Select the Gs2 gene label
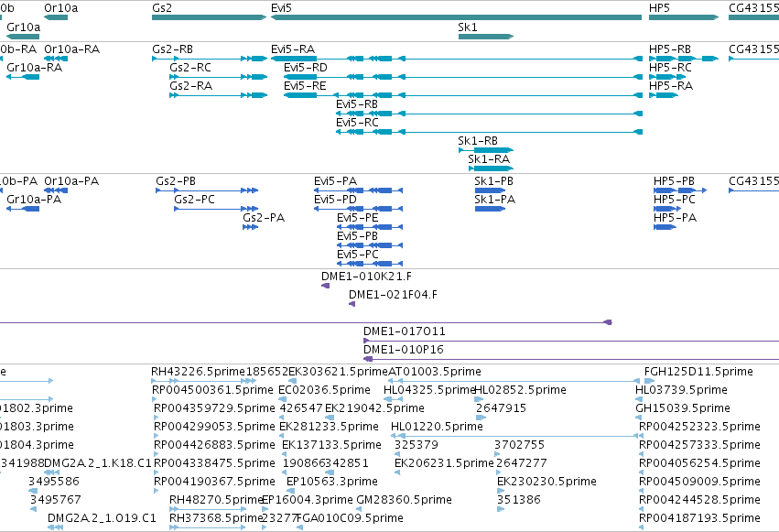The image size is (779, 532). [162, 8]
